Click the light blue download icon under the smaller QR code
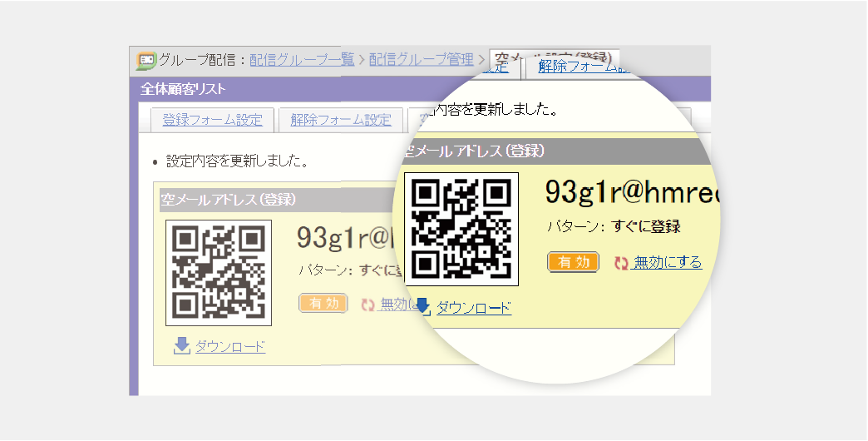Image resolution: width=868 pixels, height=441 pixels. (x=181, y=345)
